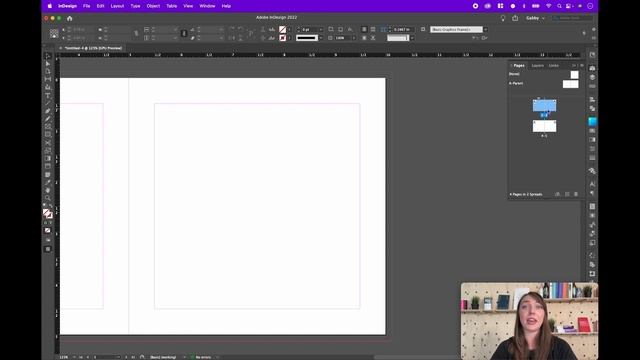The height and width of the screenshot is (360, 640).
Task: Select the Eyedropper tool
Action: pos(48,182)
